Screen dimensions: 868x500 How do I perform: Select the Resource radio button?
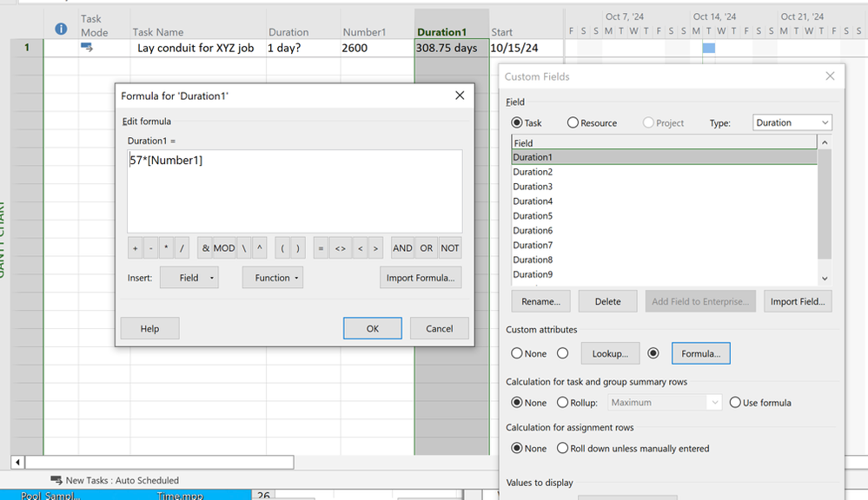click(573, 122)
